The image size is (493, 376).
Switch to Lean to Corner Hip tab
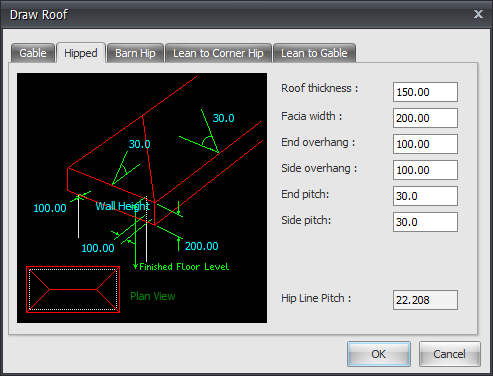coord(218,53)
